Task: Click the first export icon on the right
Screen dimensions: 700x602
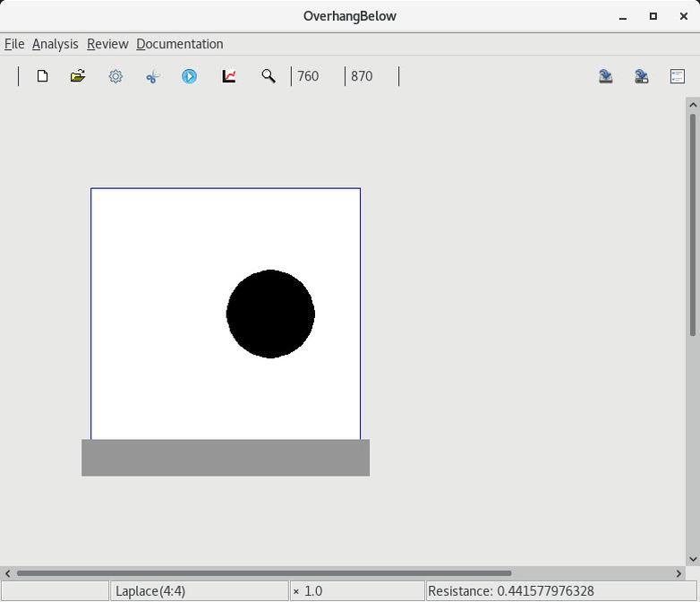Action: 606,76
